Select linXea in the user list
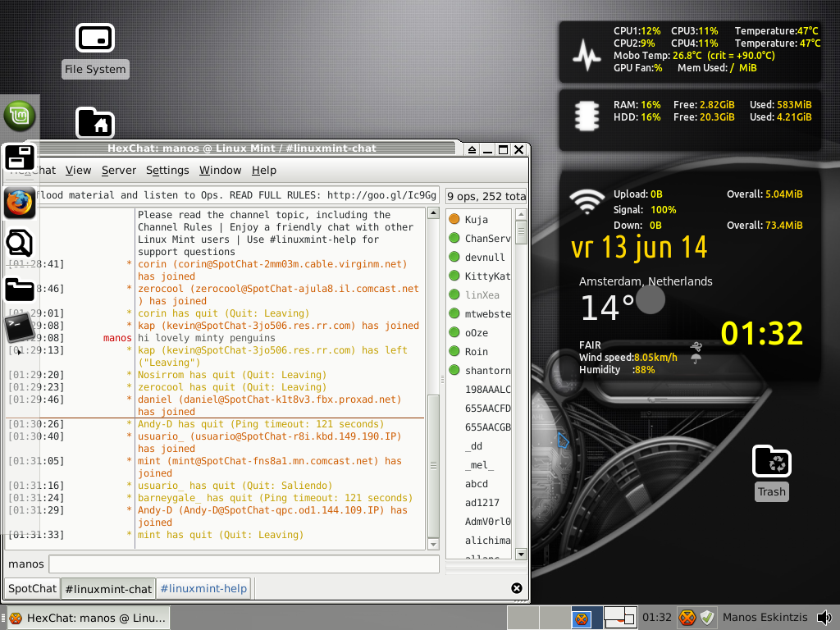This screenshot has width=840, height=630. pyautogui.click(x=478, y=294)
